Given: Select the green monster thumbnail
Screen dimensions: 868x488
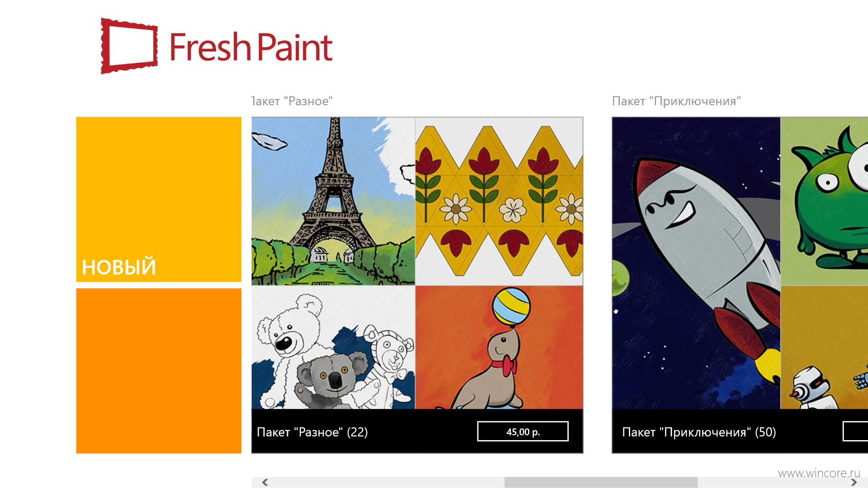Looking at the screenshot, I should pyautogui.click(x=824, y=201).
